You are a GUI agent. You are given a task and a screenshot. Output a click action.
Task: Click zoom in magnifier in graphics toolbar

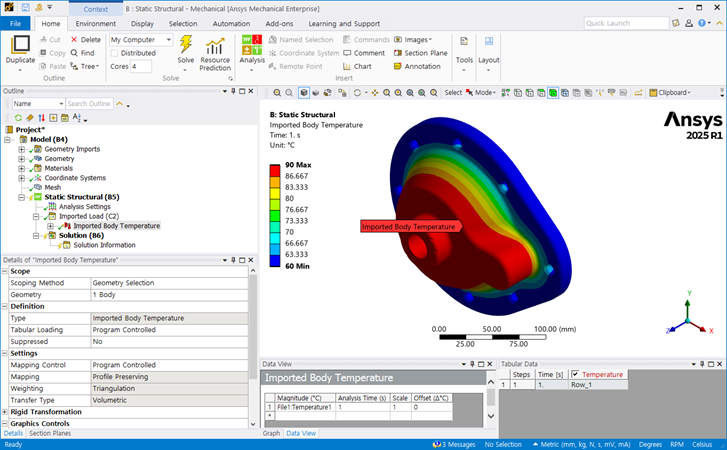pos(277,93)
